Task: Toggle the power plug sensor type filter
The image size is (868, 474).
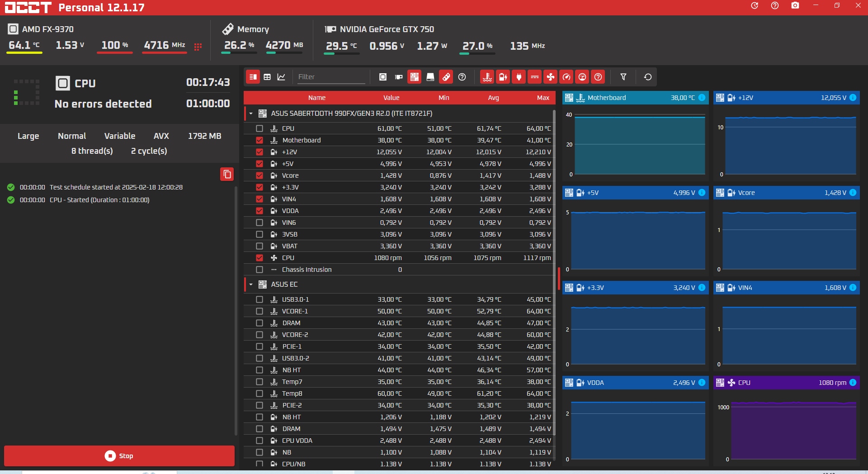Action: pyautogui.click(x=519, y=77)
